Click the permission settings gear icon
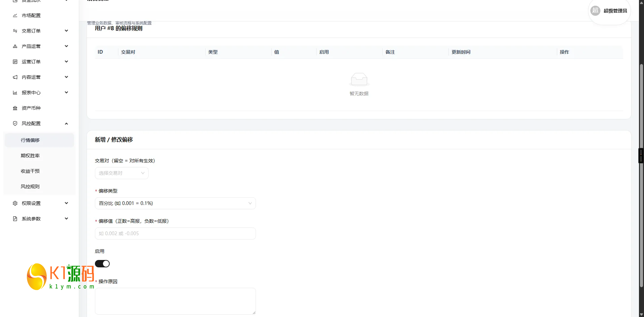 coord(15,203)
